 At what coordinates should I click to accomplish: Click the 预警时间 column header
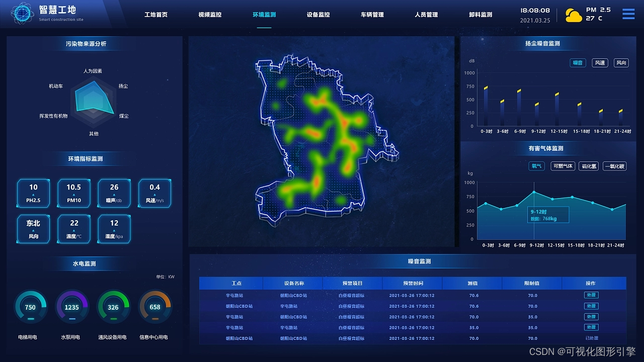pyautogui.click(x=413, y=284)
